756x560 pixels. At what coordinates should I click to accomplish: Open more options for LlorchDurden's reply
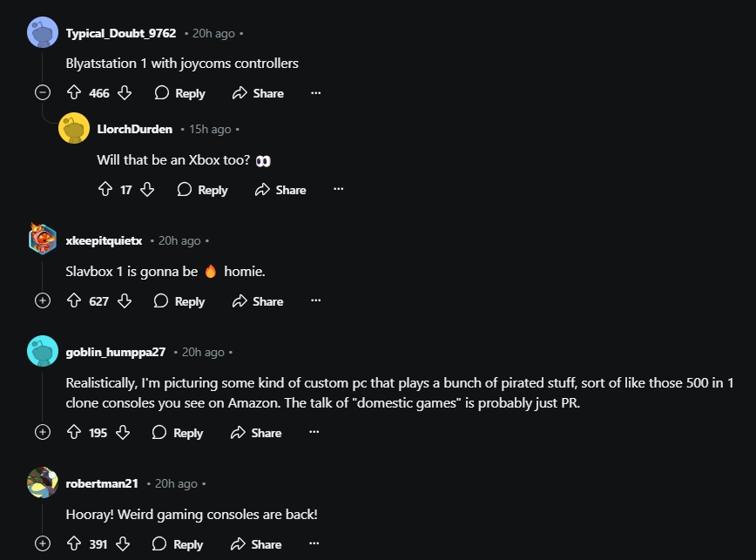(339, 189)
